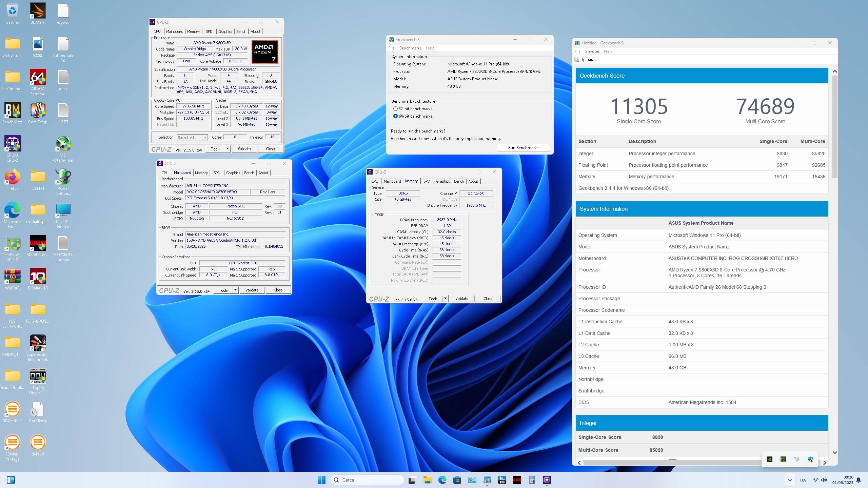This screenshot has width=868, height=488.
Task: Click the NVIDIA icon in tray overflow
Action: pyautogui.click(x=770, y=459)
